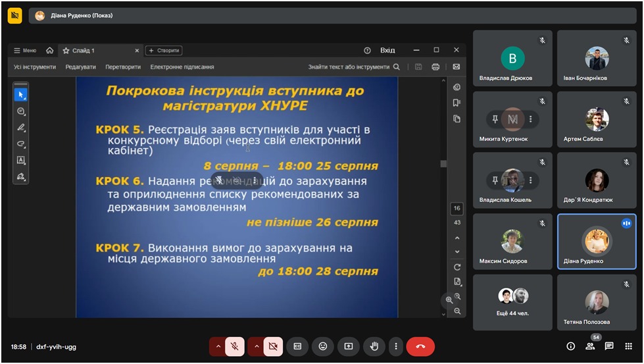
Task: Open help question mark icon
Action: pos(367,51)
